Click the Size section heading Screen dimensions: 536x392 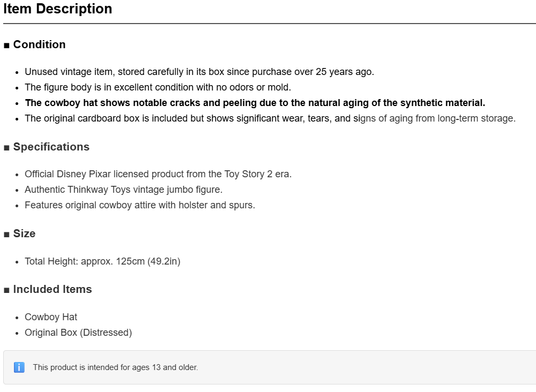[24, 233]
